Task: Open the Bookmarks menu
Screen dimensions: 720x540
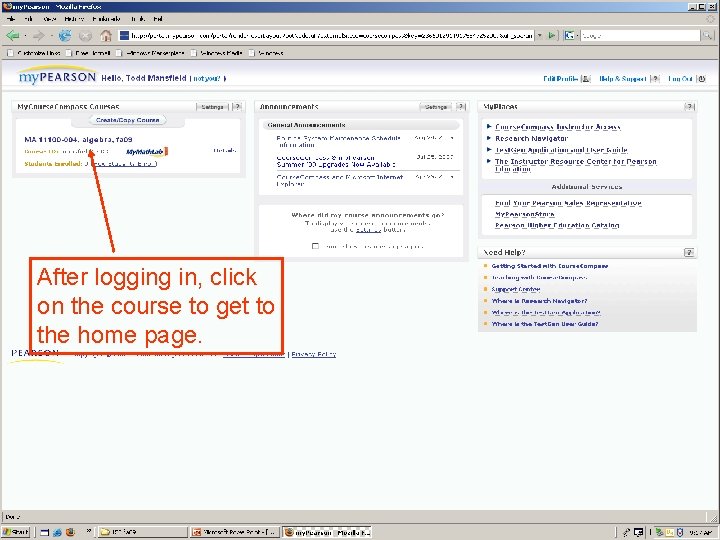Action: pos(106,19)
